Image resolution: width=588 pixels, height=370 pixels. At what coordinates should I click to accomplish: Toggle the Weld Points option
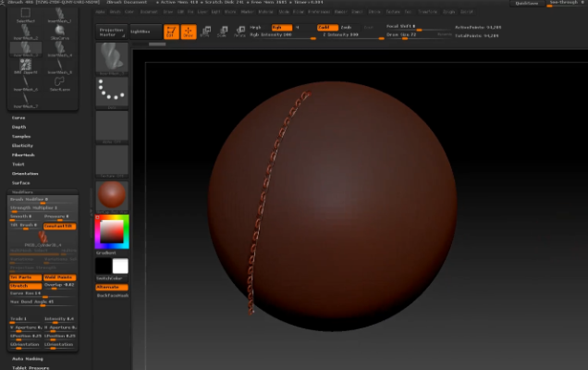pyautogui.click(x=59, y=277)
